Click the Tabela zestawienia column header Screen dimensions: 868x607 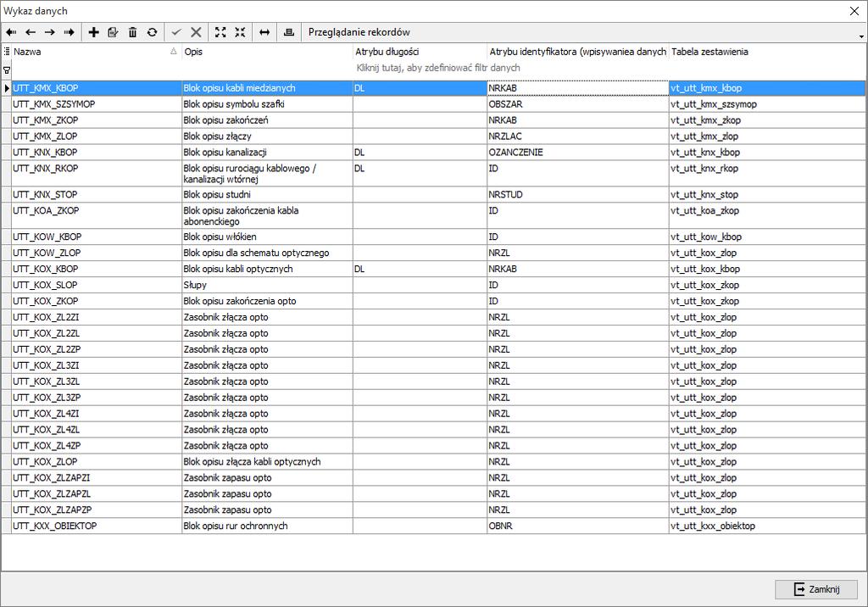click(767, 52)
